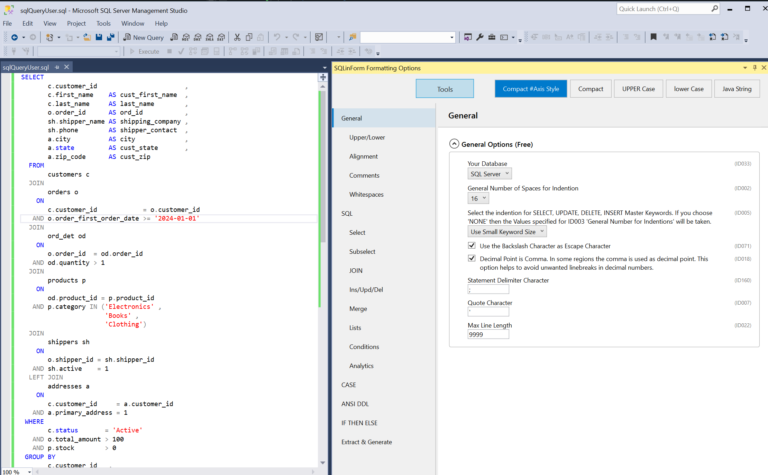This screenshot has height=475, width=768.
Task: Open the File menu
Action: pos(7,23)
